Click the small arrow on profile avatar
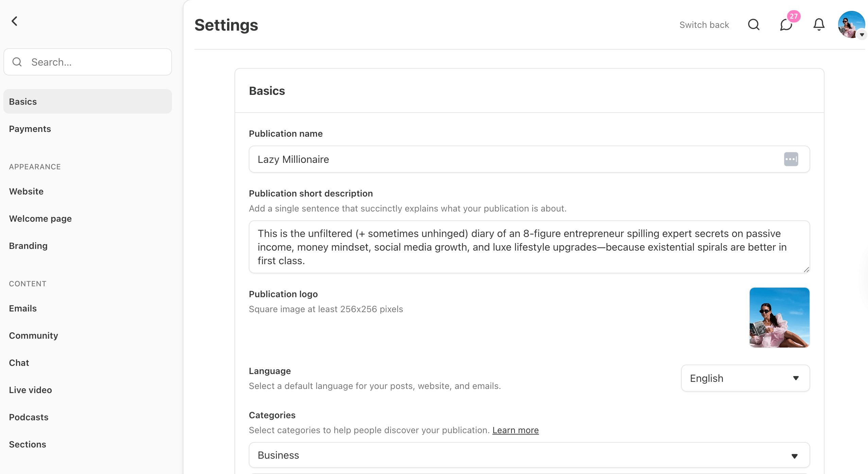The height and width of the screenshot is (474, 868). pyautogui.click(x=862, y=34)
